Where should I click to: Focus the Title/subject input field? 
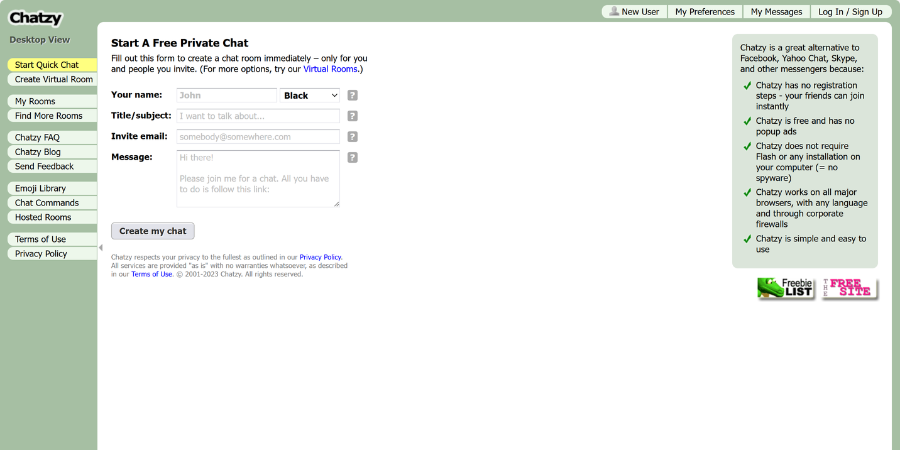tap(258, 116)
